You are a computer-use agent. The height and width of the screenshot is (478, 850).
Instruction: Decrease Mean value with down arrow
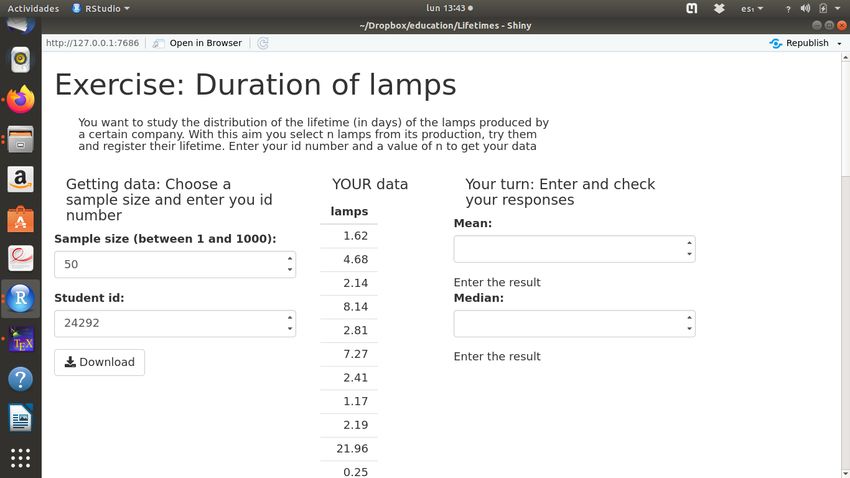coord(689,254)
